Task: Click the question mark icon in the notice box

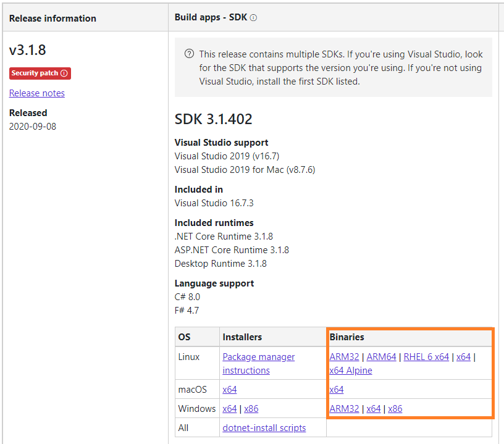Action: pyautogui.click(x=190, y=54)
